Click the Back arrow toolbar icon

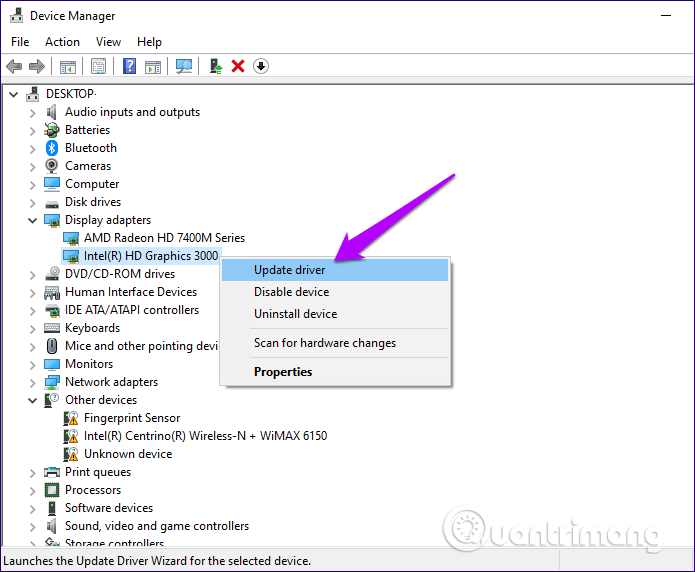(x=14, y=67)
